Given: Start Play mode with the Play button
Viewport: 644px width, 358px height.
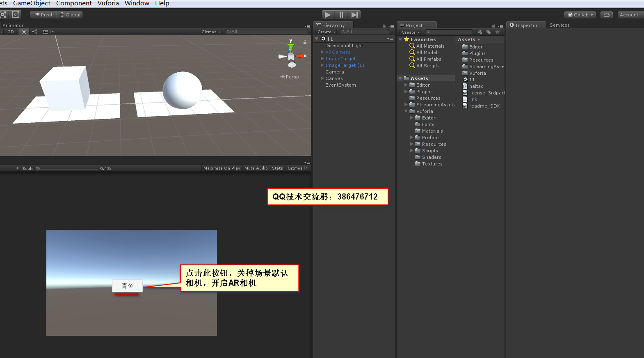Looking at the screenshot, I should tap(328, 15).
